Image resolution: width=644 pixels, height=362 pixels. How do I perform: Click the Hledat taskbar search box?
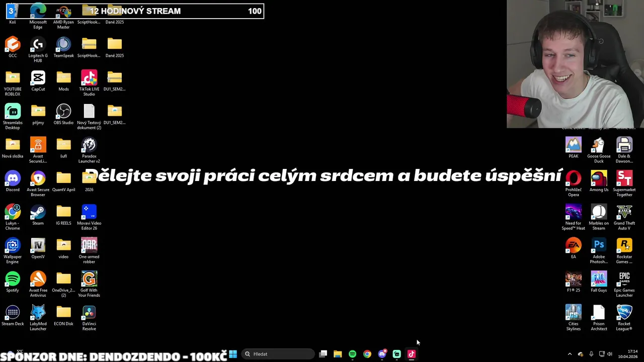pos(278,354)
